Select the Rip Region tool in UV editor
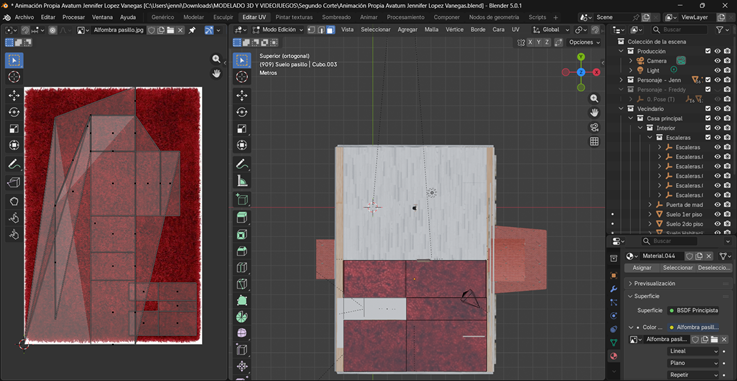The height and width of the screenshot is (381, 737). pyautogui.click(x=14, y=182)
